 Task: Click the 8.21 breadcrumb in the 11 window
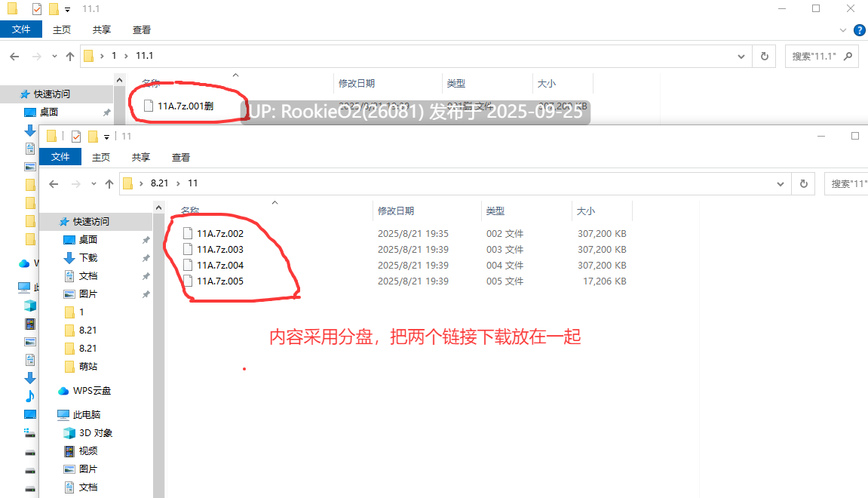click(x=159, y=183)
